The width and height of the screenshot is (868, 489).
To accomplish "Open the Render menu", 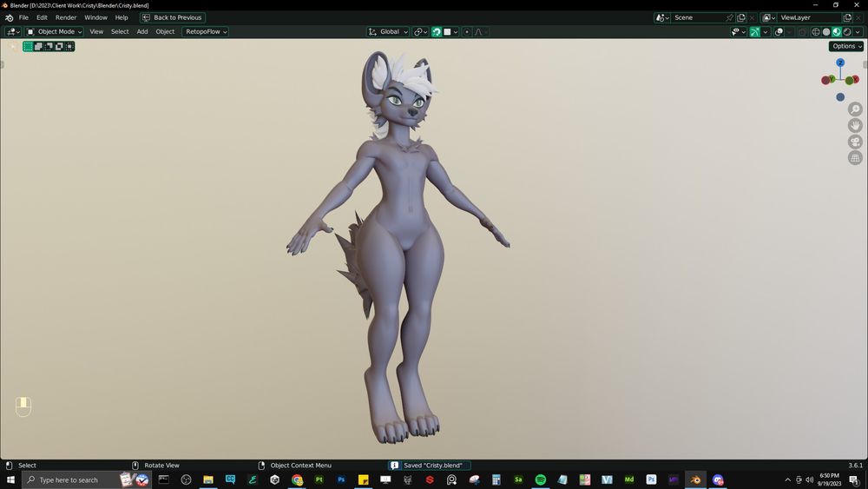I will point(66,17).
